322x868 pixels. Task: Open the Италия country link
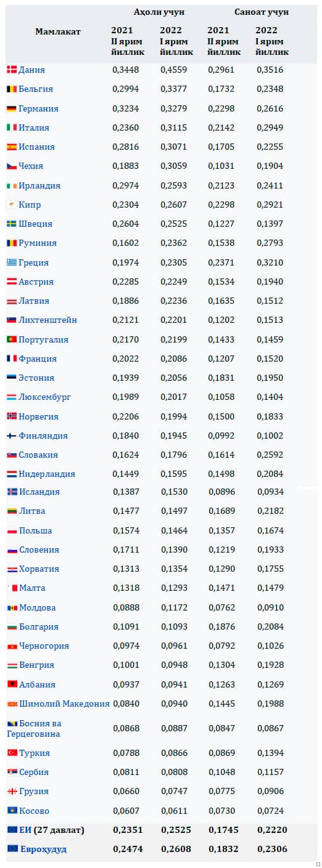tap(34, 128)
